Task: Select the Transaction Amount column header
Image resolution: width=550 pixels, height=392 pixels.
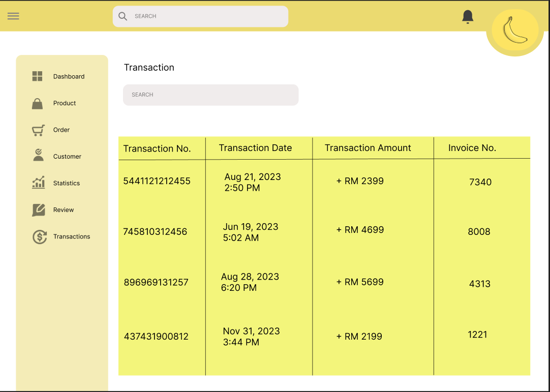Action: [x=368, y=148]
